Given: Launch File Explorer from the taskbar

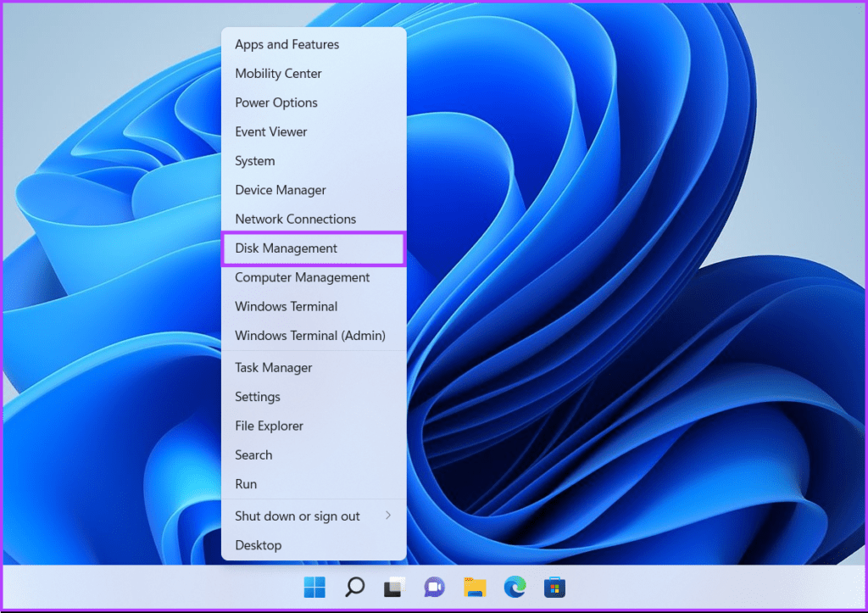Looking at the screenshot, I should [474, 587].
